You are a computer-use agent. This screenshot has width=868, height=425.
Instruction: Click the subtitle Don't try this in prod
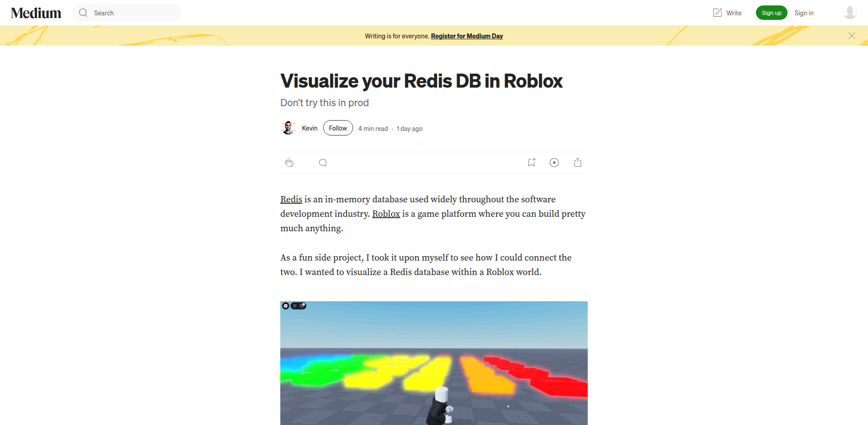pos(325,103)
